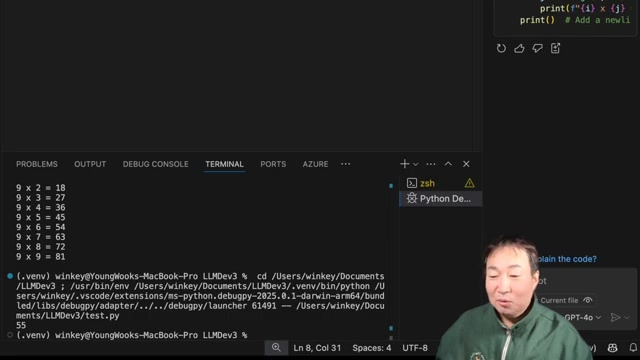Click the terminal prompt's last line
The width and height of the screenshot is (640, 360).
tap(131, 335)
